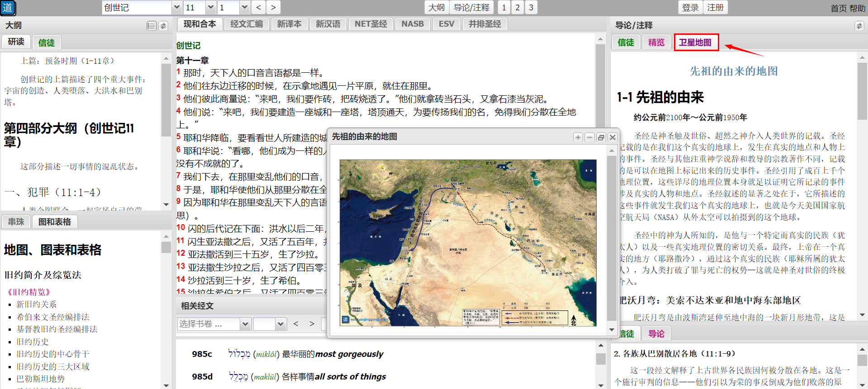Switch to the NET圣经 tab
Image resolution: width=868 pixels, height=389 pixels.
pyautogui.click(x=370, y=24)
